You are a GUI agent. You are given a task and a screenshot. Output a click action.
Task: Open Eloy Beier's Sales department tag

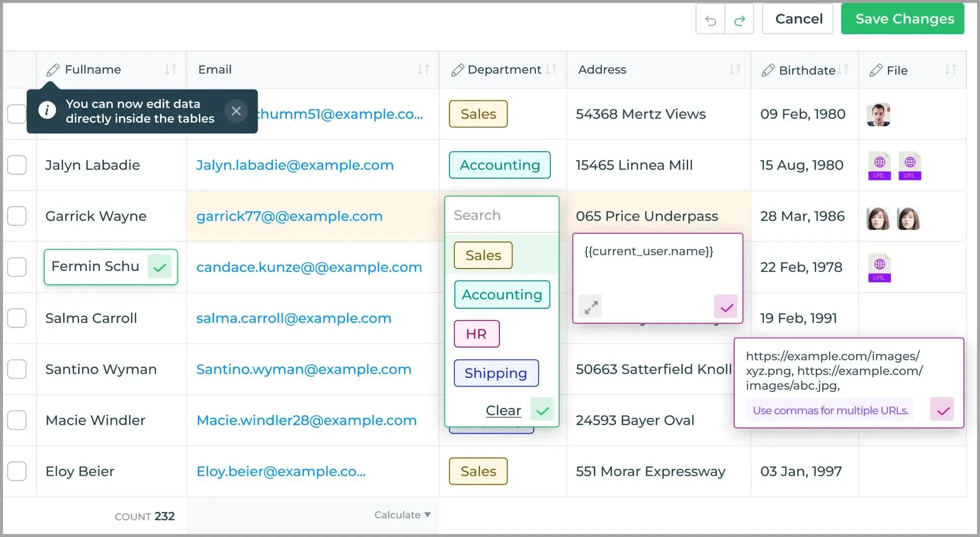(478, 471)
